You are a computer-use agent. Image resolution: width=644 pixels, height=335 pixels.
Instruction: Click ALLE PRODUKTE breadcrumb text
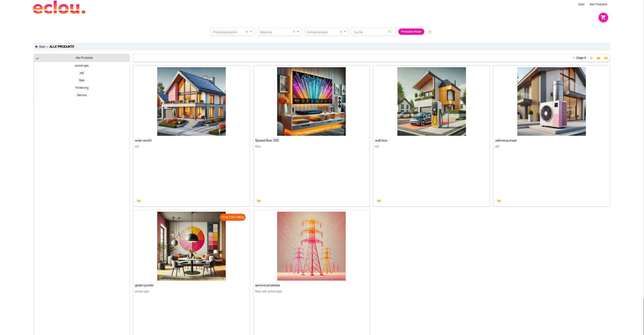62,47
